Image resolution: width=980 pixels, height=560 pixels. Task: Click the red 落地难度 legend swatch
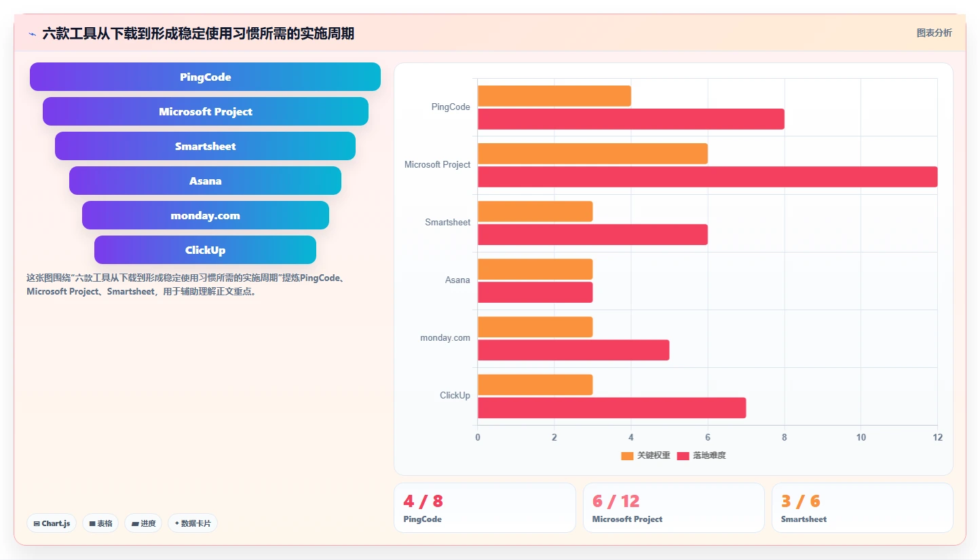(x=683, y=455)
